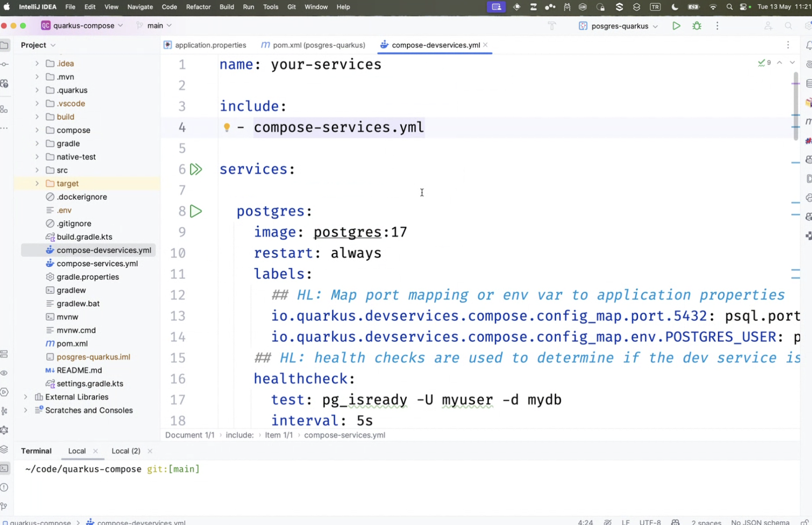Open the Terminal tool window sidebar icon
The width and height of the screenshot is (812, 525).
[4, 468]
